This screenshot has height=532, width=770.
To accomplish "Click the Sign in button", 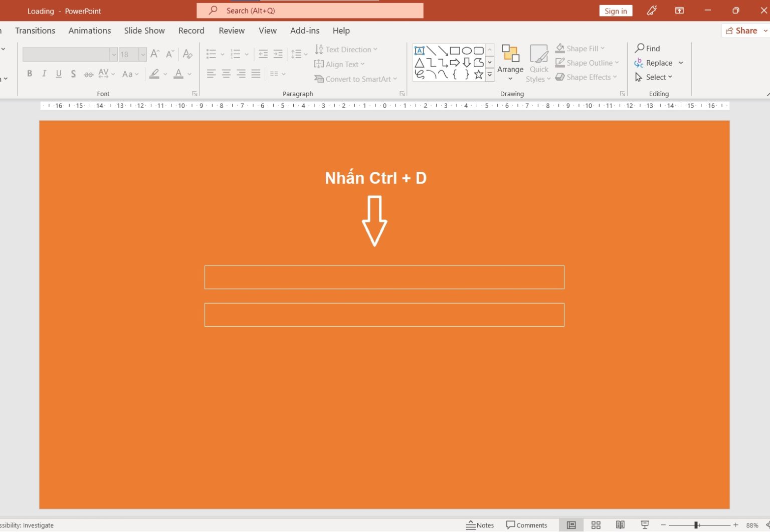I will coord(615,11).
